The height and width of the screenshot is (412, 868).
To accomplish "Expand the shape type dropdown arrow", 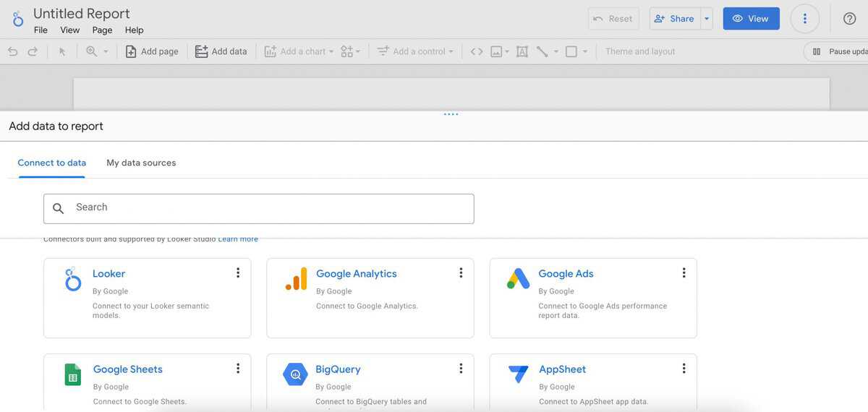I will (x=585, y=51).
